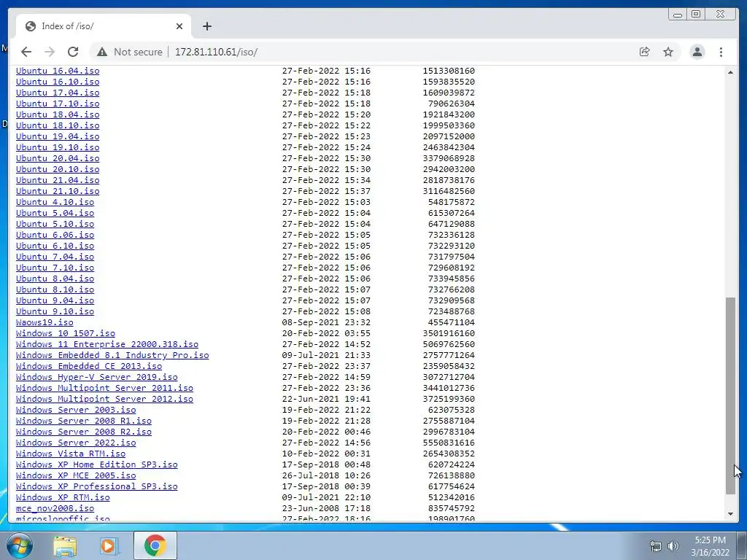The image size is (747, 560).
Task: Open a new tab with the plus button
Action: tap(206, 26)
